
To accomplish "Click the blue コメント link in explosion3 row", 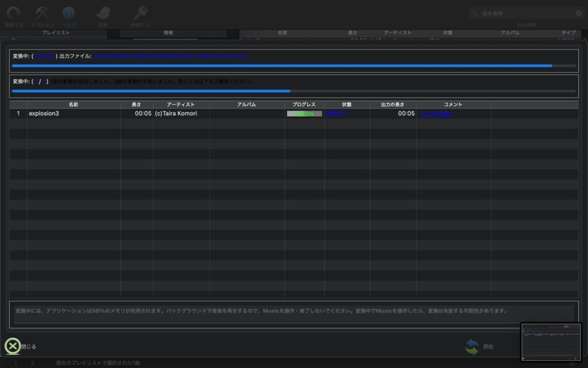I will coord(438,114).
